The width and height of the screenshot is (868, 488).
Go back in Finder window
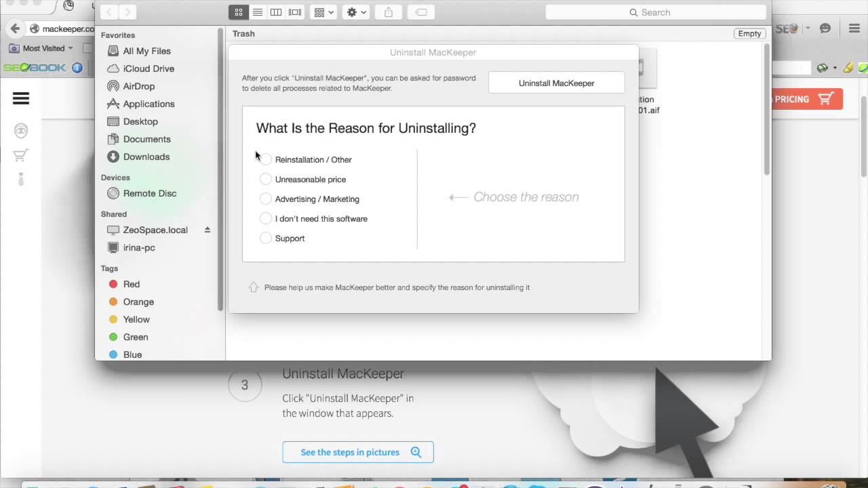coord(109,12)
